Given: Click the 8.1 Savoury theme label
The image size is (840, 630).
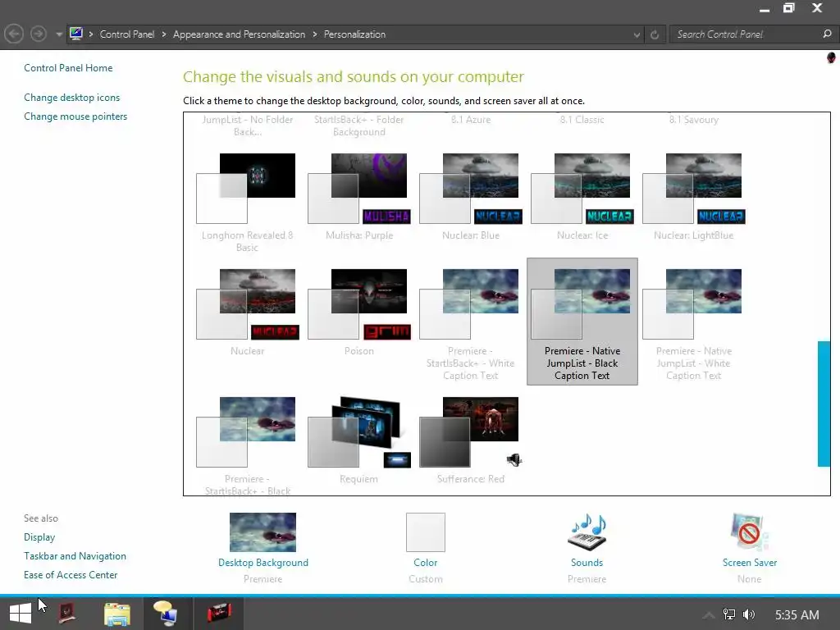Looking at the screenshot, I should pyautogui.click(x=694, y=120).
